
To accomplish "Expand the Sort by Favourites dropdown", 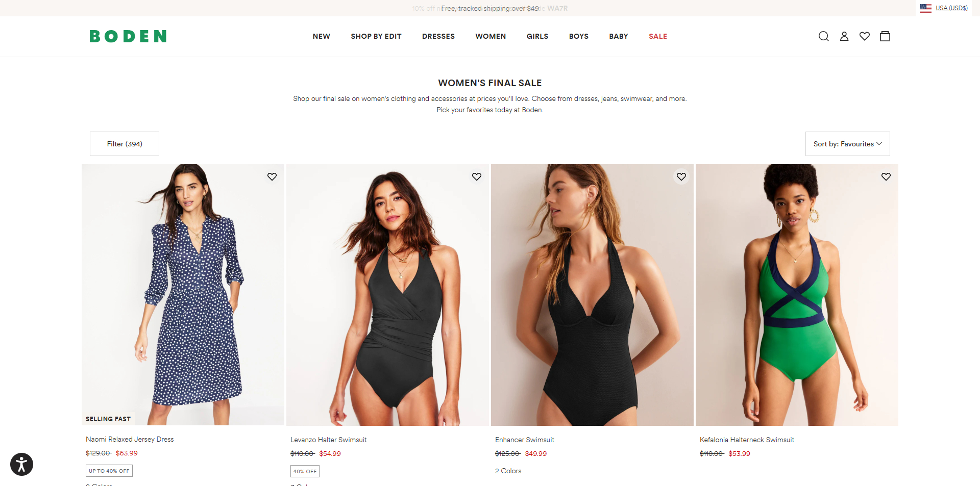I will tap(848, 144).
